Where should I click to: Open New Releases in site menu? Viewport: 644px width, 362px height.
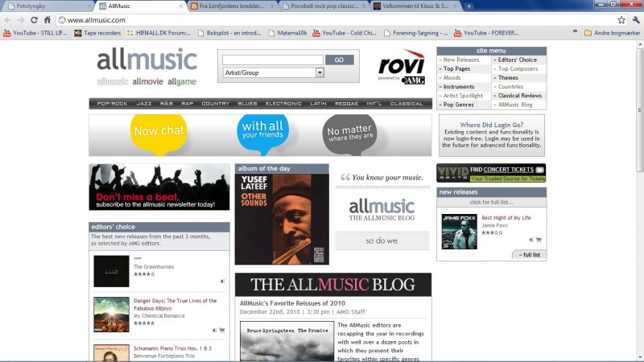pyautogui.click(x=460, y=60)
